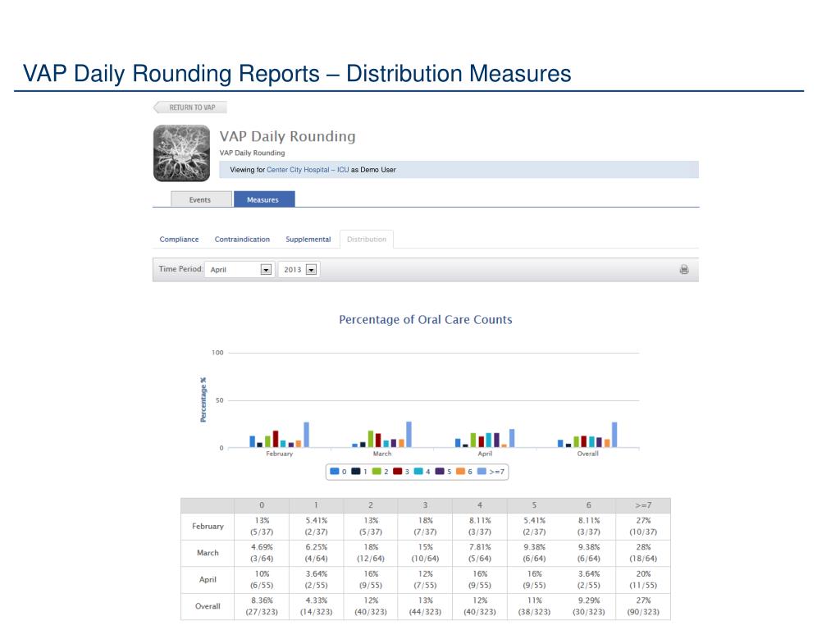Click the February >=7 bar in chart
The image size is (840, 630).
coord(307,435)
